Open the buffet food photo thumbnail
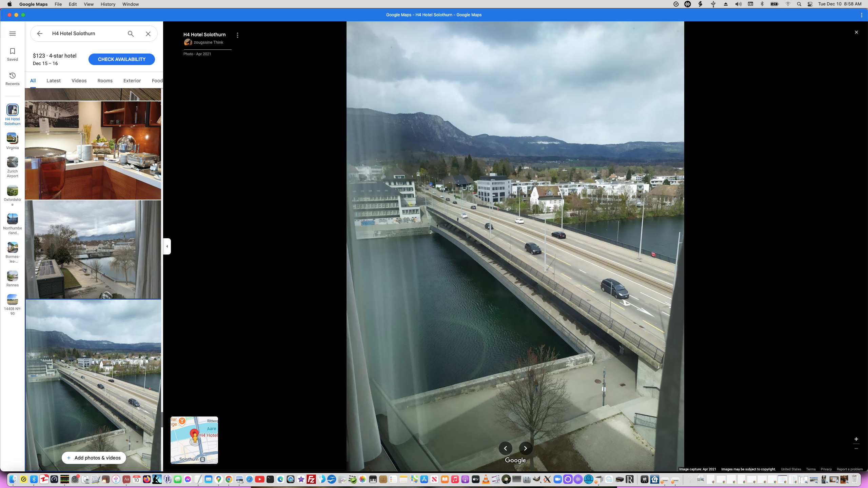This screenshot has width=868, height=488. pos(93,150)
